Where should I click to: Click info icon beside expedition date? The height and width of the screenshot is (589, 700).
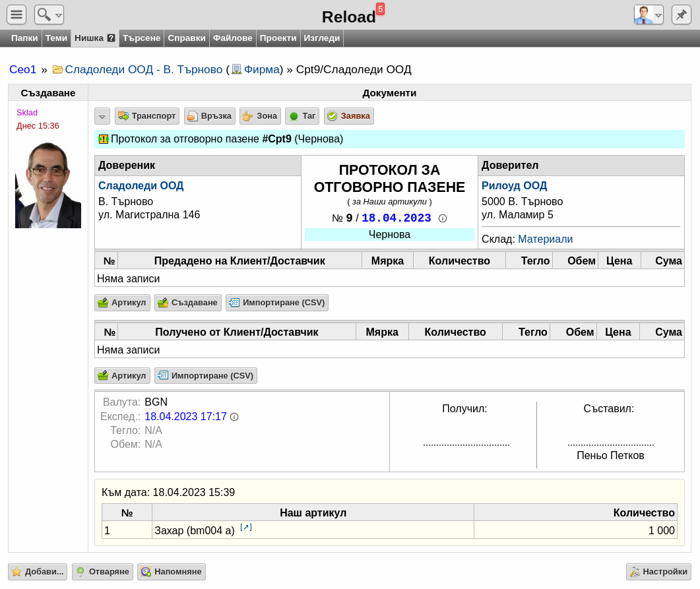tap(234, 417)
